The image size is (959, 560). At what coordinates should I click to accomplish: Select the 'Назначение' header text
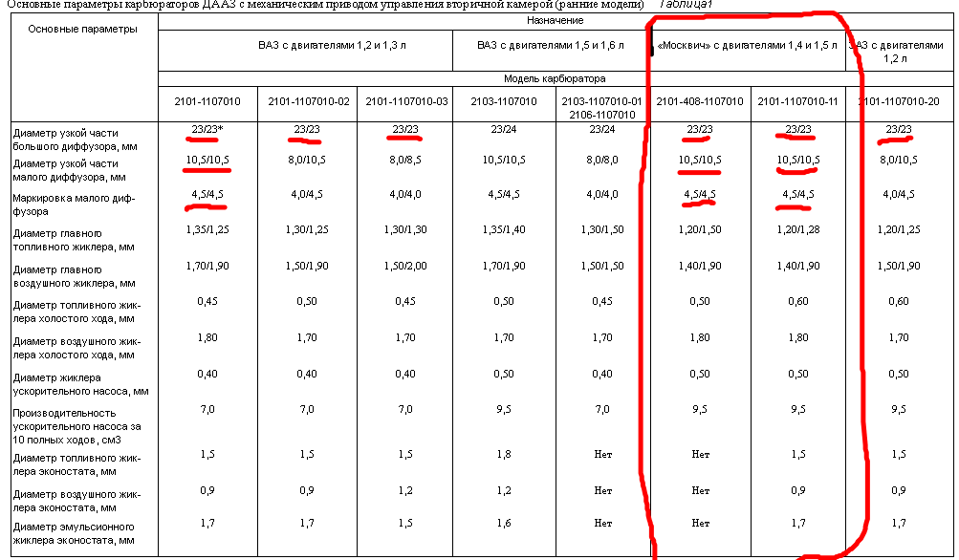point(555,20)
